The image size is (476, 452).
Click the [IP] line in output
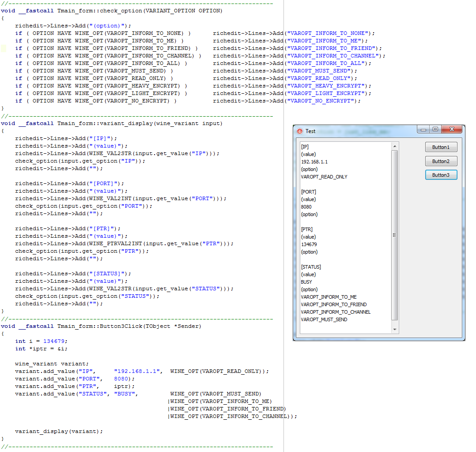[x=305, y=147]
